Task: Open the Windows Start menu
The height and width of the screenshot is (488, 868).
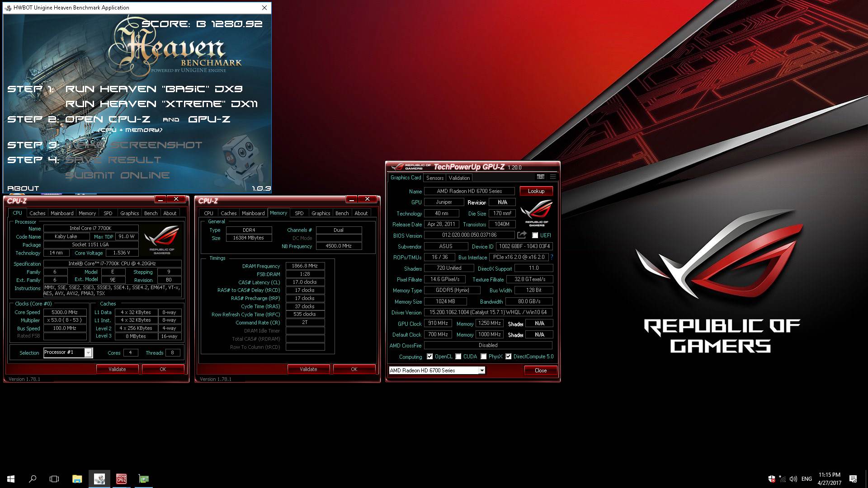Action: (x=11, y=479)
